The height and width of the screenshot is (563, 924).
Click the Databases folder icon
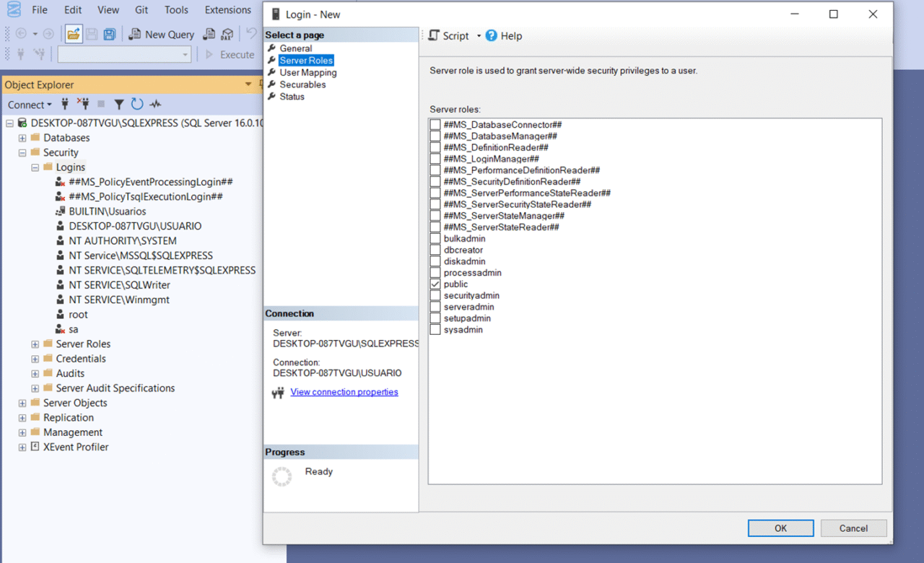[x=35, y=138]
